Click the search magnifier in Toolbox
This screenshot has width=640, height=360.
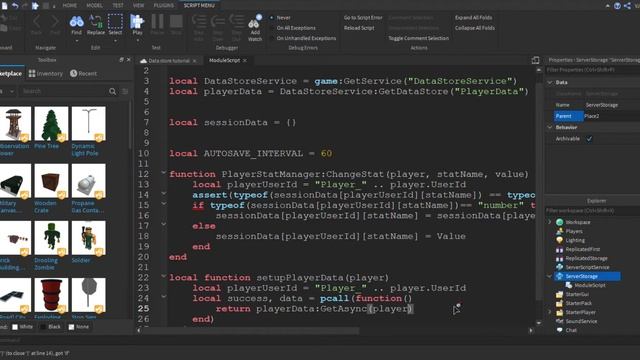[113, 91]
